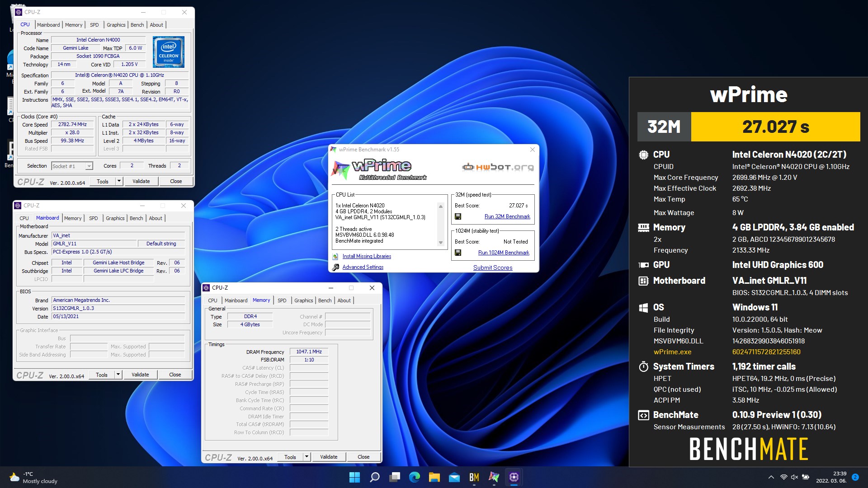
Task: Click Core Speed value 2782.74 MHz
Action: (72, 124)
